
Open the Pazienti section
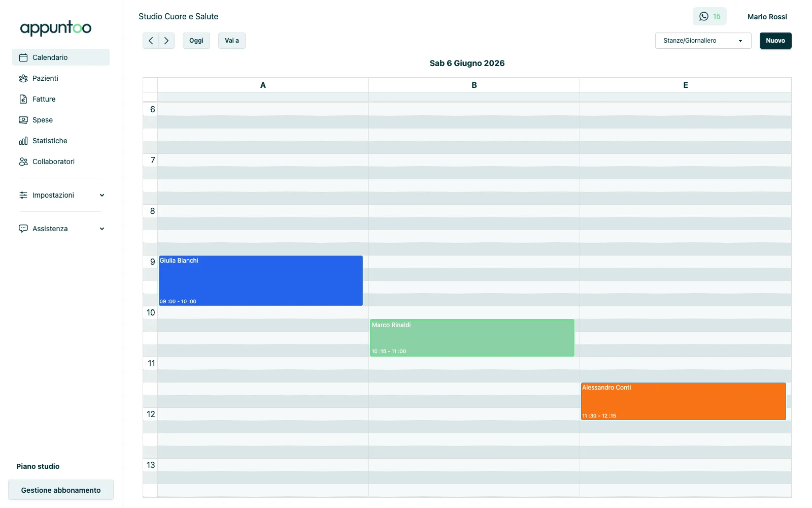click(61, 78)
